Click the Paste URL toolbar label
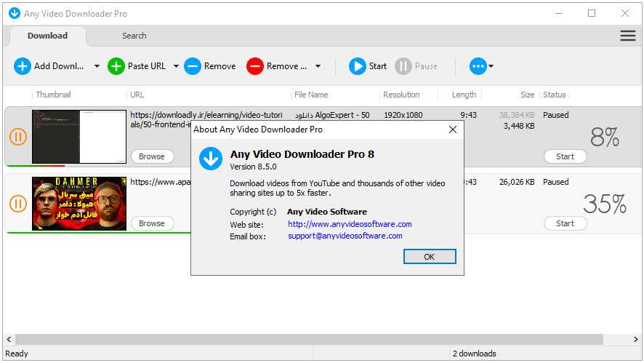The image size is (644, 363). (x=147, y=66)
